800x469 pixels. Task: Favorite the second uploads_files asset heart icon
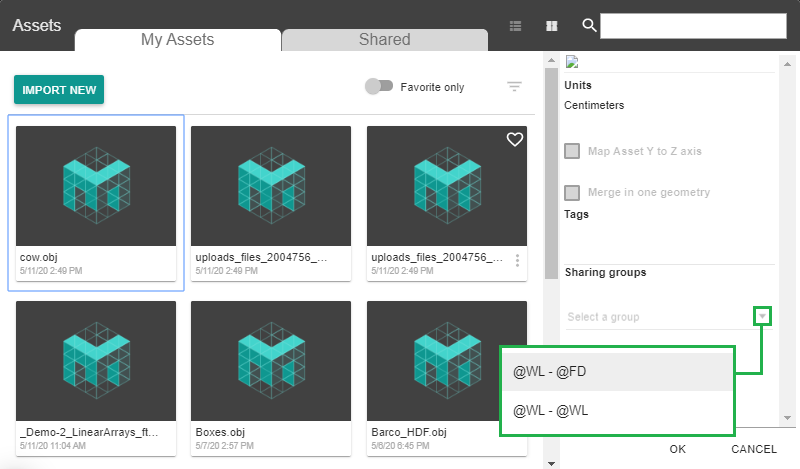point(515,140)
